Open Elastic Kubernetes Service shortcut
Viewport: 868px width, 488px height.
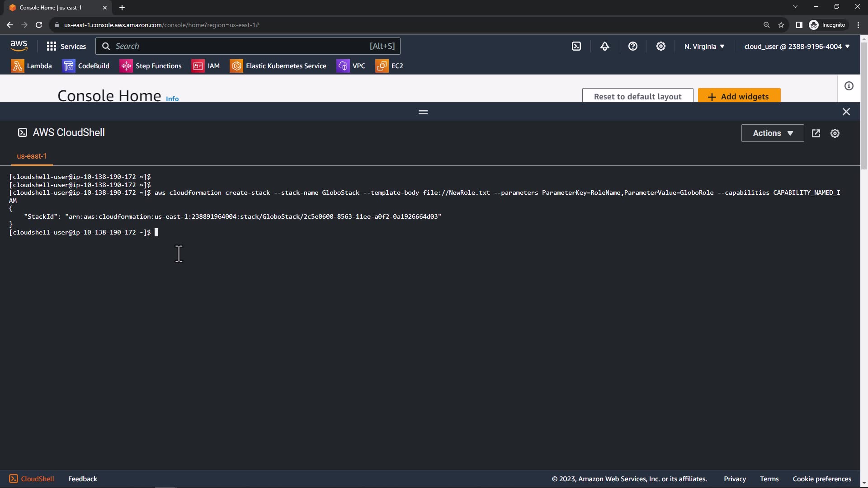coord(278,66)
